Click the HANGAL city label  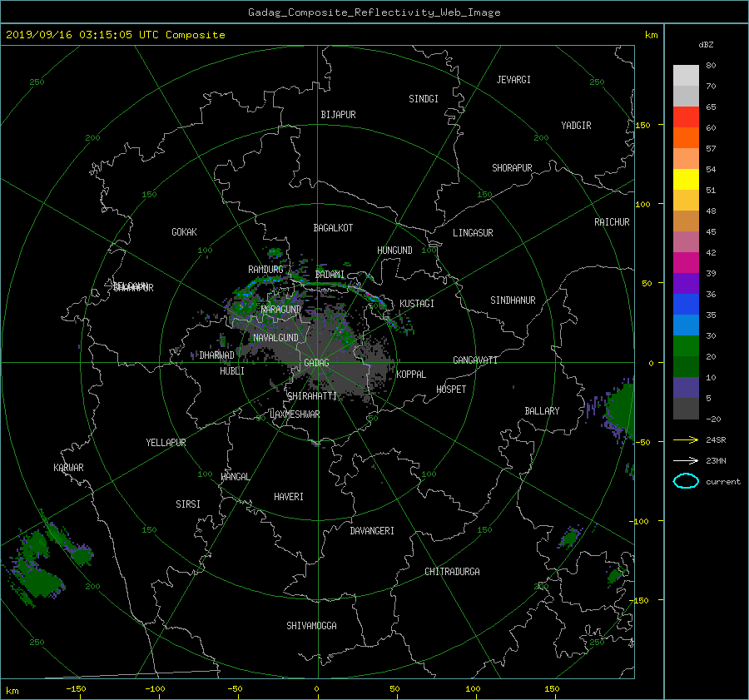[236, 477]
